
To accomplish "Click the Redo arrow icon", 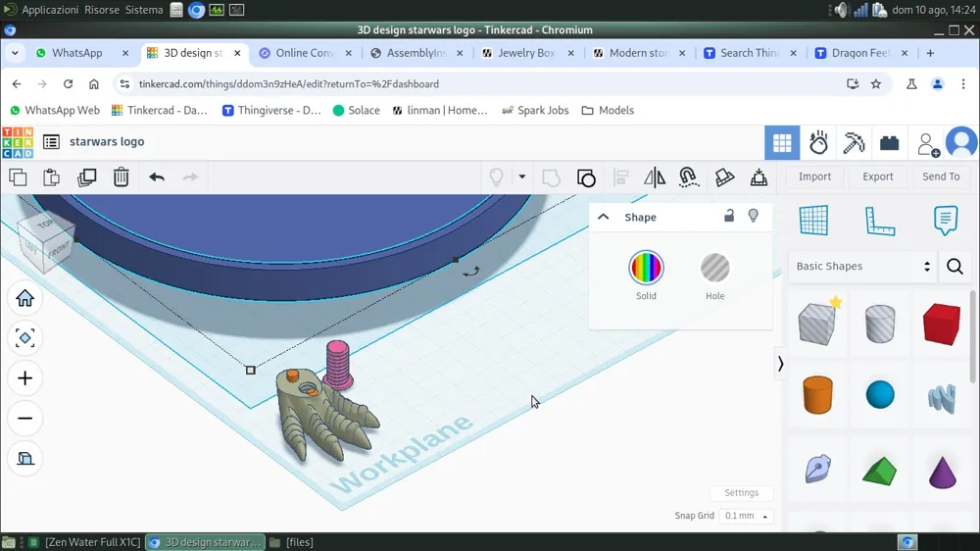I will [x=190, y=177].
